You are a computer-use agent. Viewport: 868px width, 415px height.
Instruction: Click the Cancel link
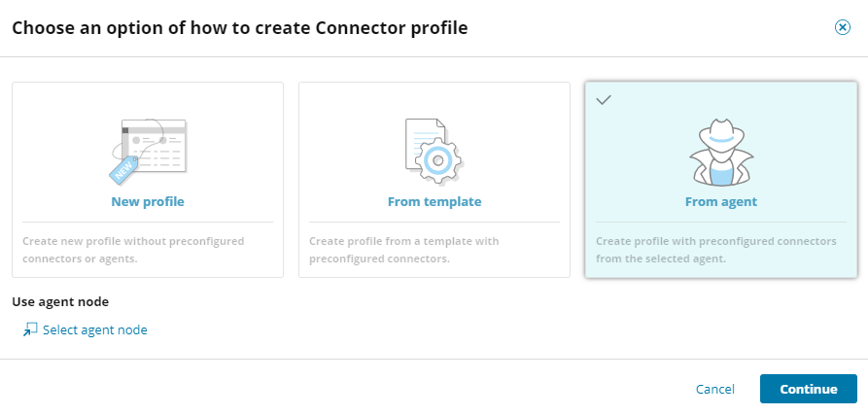point(715,389)
